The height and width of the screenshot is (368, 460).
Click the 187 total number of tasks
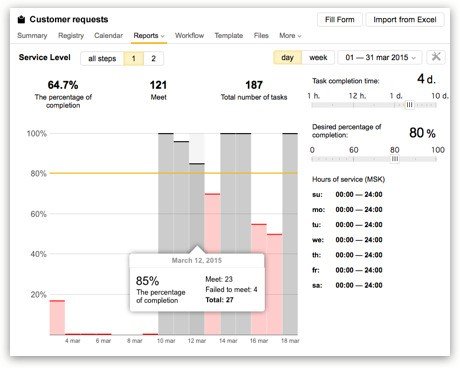pos(254,85)
